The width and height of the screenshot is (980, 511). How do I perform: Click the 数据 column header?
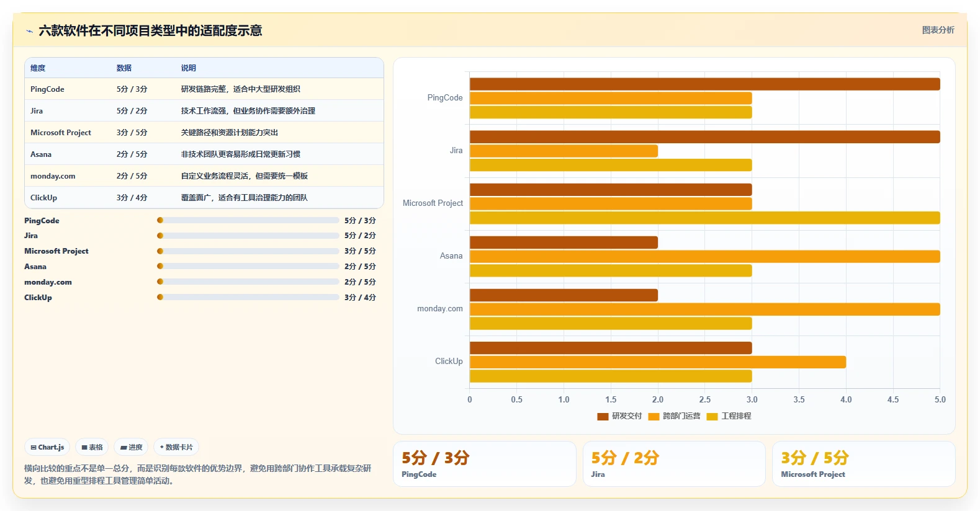124,68
